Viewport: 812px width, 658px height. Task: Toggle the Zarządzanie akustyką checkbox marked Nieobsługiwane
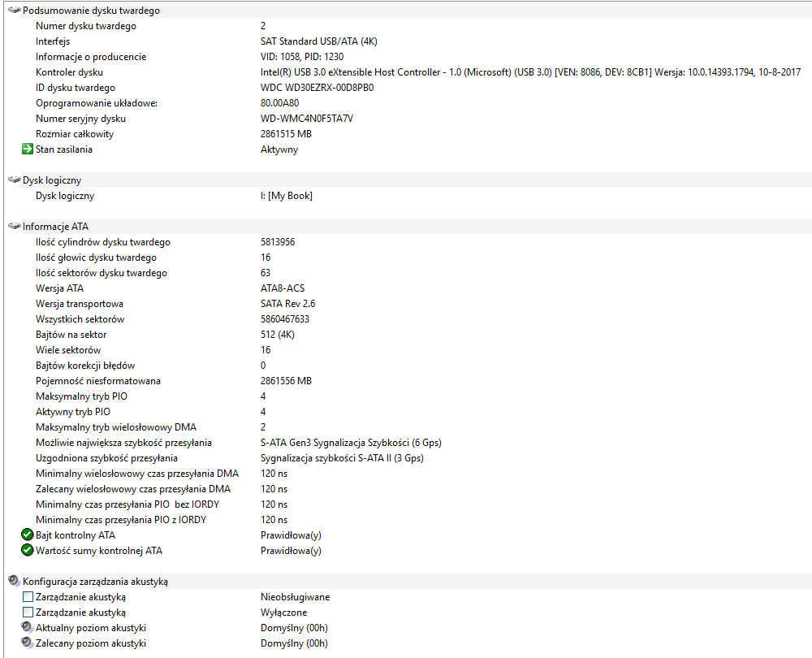point(28,597)
